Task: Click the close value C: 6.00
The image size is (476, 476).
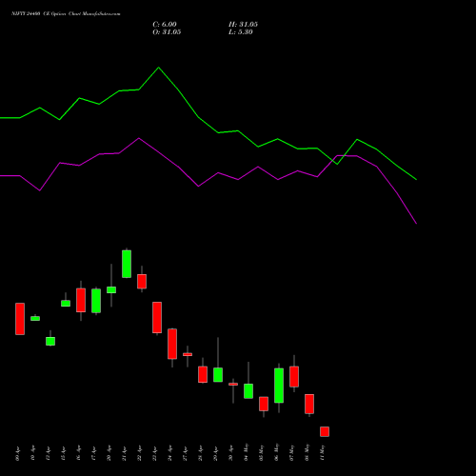Action: (x=165, y=25)
